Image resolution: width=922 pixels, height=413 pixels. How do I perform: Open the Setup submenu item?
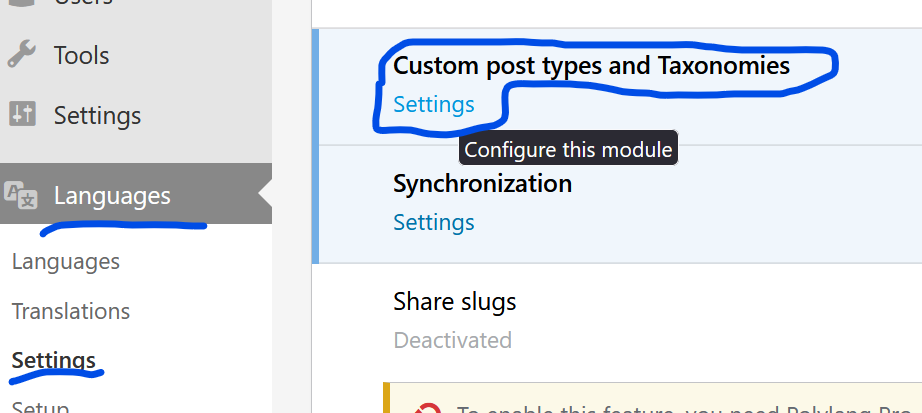(40, 407)
